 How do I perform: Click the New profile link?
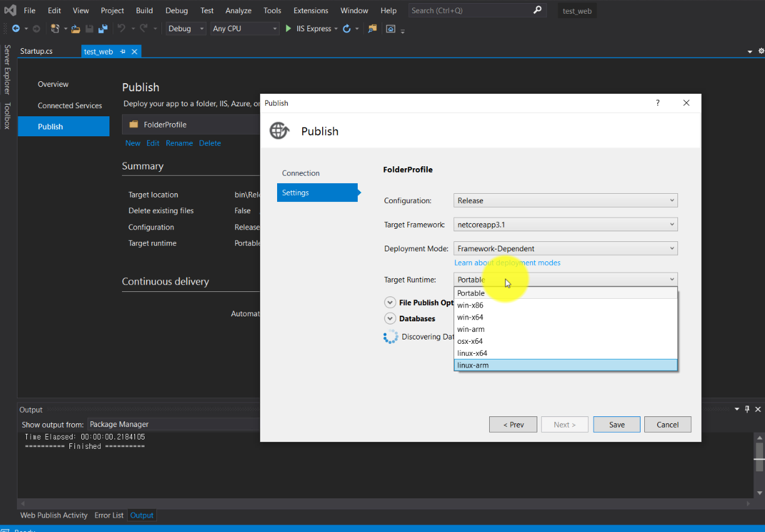click(133, 143)
